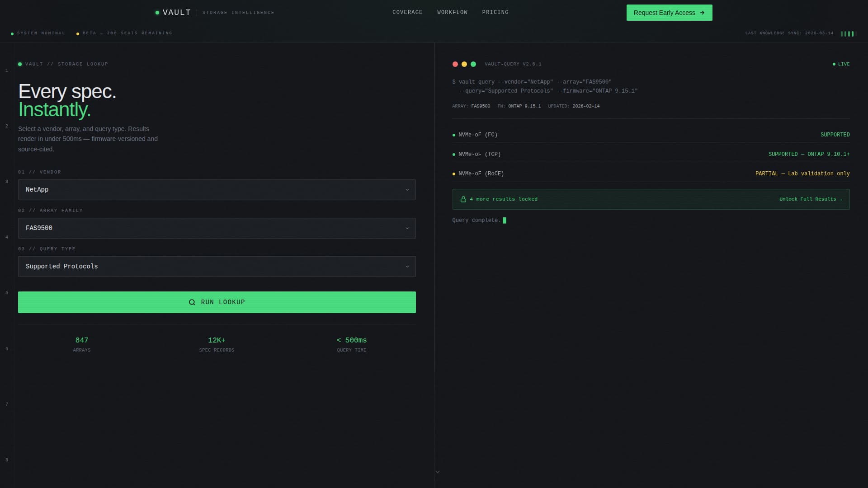Click the red traffic-light dot on VAULT-QUERY terminal

pyautogui.click(x=454, y=64)
